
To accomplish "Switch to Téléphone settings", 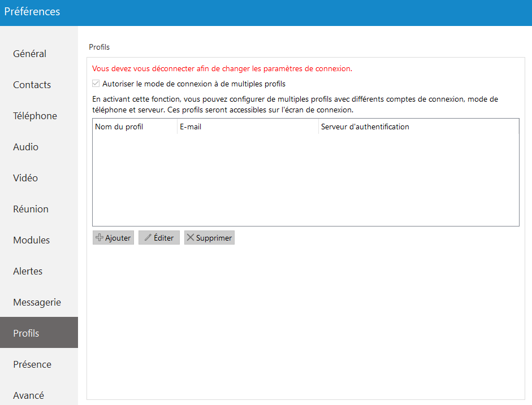I will point(38,116).
